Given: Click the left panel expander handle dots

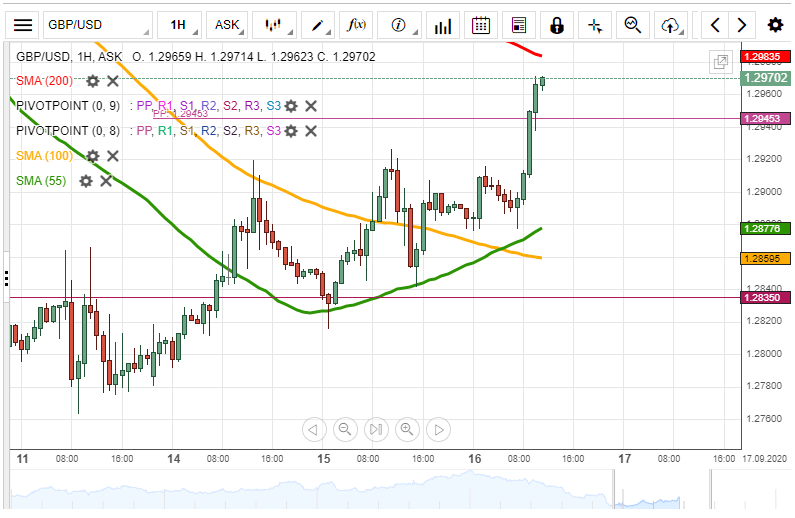Looking at the screenshot, I should tap(6, 278).
